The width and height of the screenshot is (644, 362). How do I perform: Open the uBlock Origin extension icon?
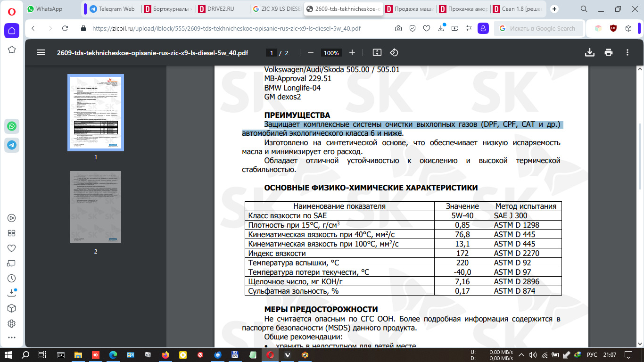(613, 28)
